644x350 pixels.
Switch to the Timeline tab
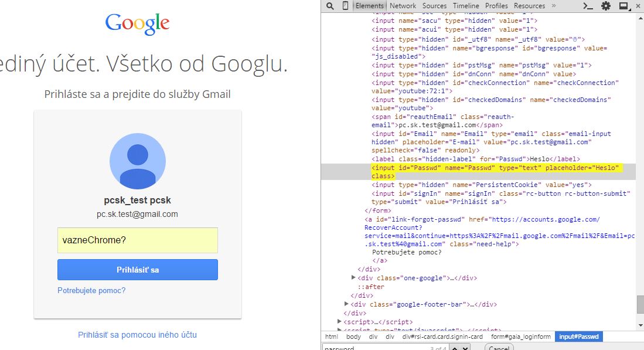coord(466,6)
